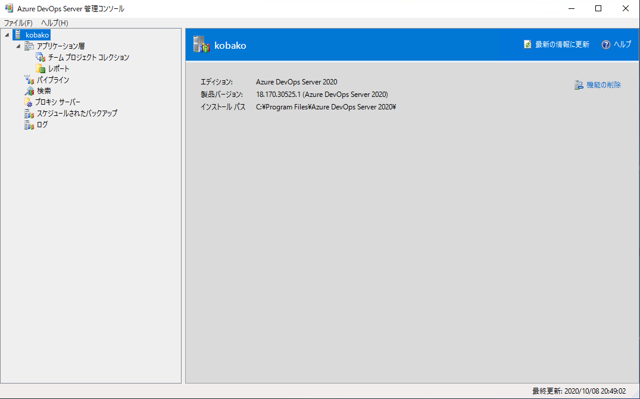
Task: Click the edition value Azure DevOps Server 2020
Action: click(296, 82)
